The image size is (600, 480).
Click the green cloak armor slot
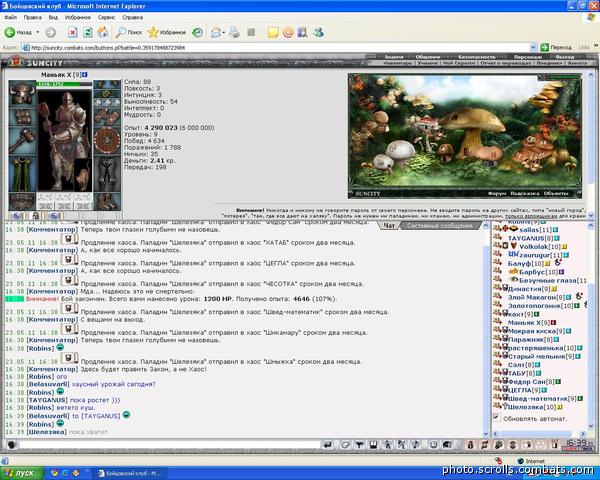tap(22, 173)
